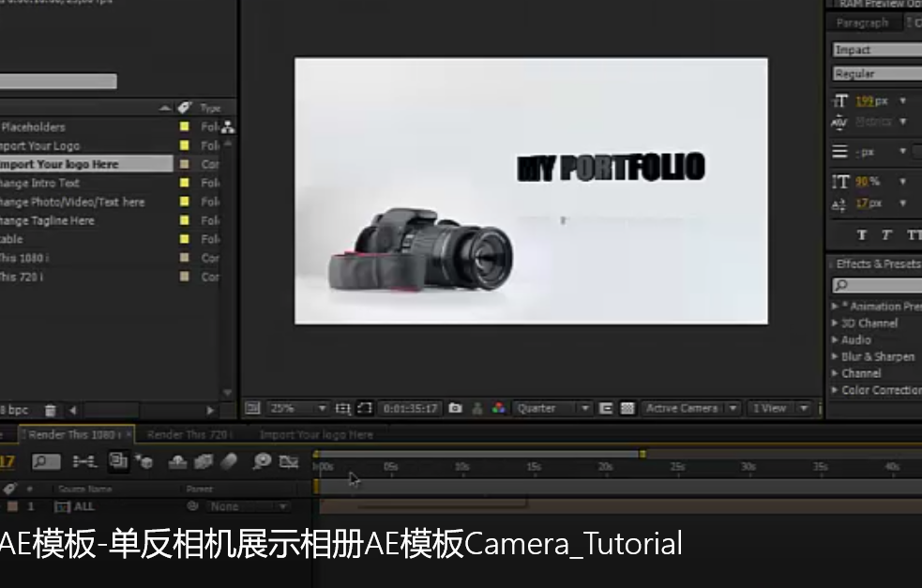Click the ALL layer composition icon
The image size is (922, 588).
point(62,506)
